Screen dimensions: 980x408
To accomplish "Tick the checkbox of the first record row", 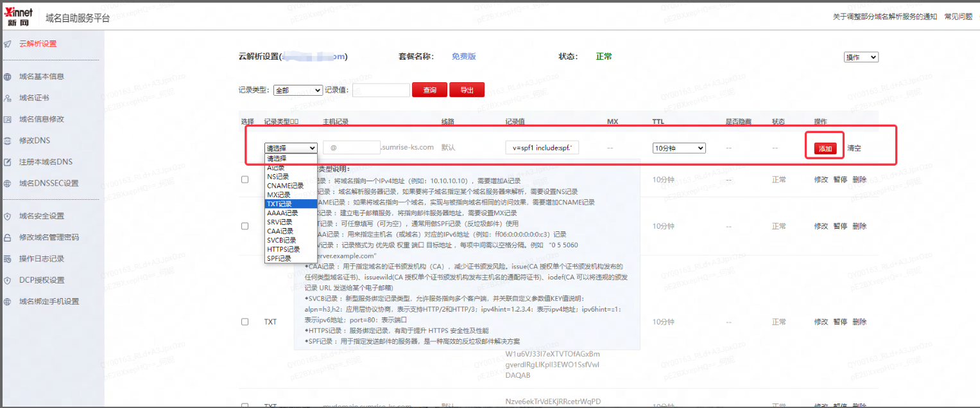I will (245, 180).
